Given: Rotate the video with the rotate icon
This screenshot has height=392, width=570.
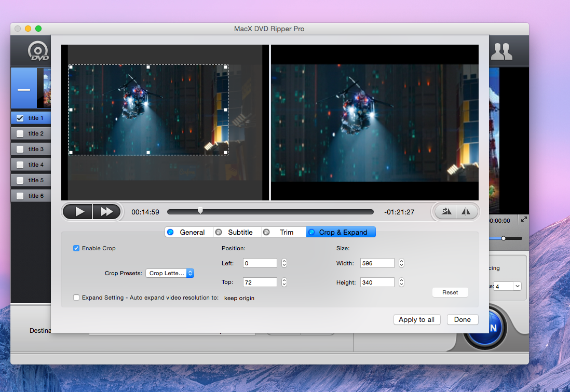Looking at the screenshot, I should click(446, 212).
